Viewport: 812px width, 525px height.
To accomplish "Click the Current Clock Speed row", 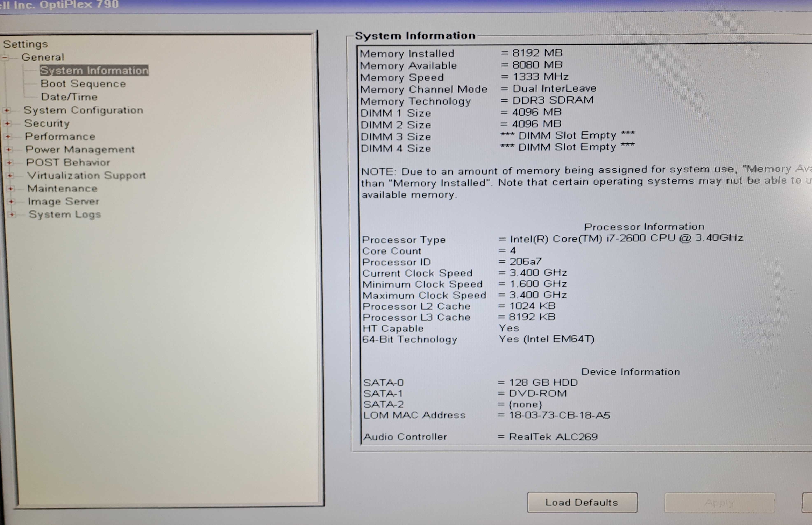I will [x=465, y=273].
